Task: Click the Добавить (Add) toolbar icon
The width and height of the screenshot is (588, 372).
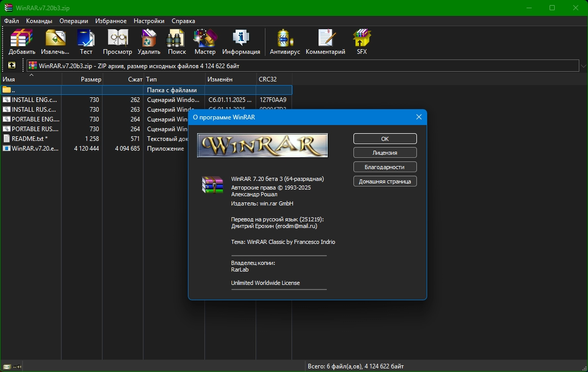Action: 22,42
